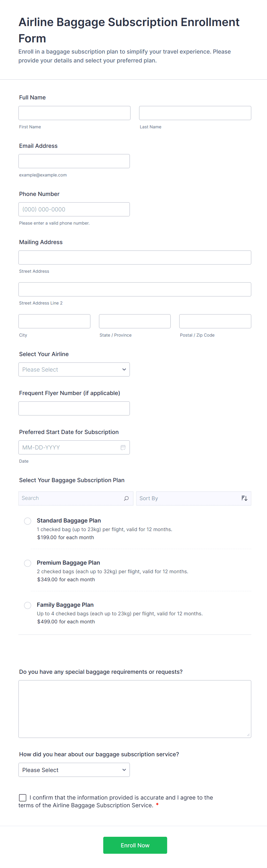Viewport: 267px width, 868px height.
Task: Focus the Postal / Zip Code field
Action: tap(215, 321)
